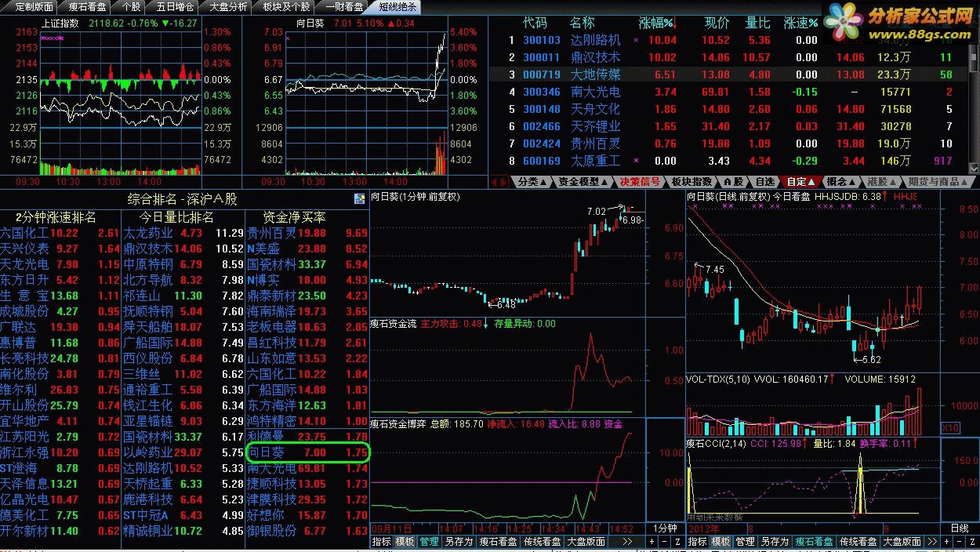980x552 pixels.
Task: Switch to the A股 tab
Action: (x=734, y=181)
